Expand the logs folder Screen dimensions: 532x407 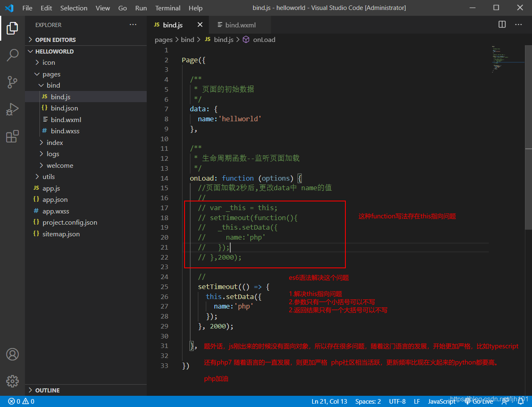coord(53,154)
